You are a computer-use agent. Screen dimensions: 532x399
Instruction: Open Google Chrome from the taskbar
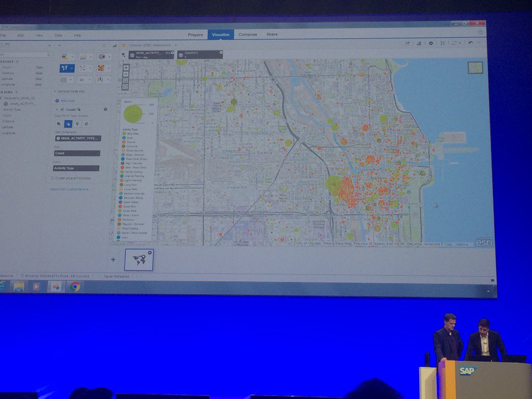[75, 287]
